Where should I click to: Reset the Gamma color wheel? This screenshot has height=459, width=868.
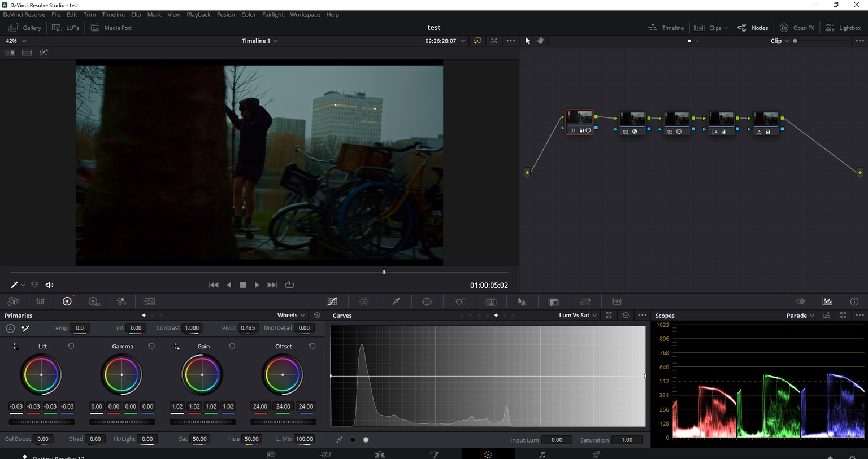[151, 346]
